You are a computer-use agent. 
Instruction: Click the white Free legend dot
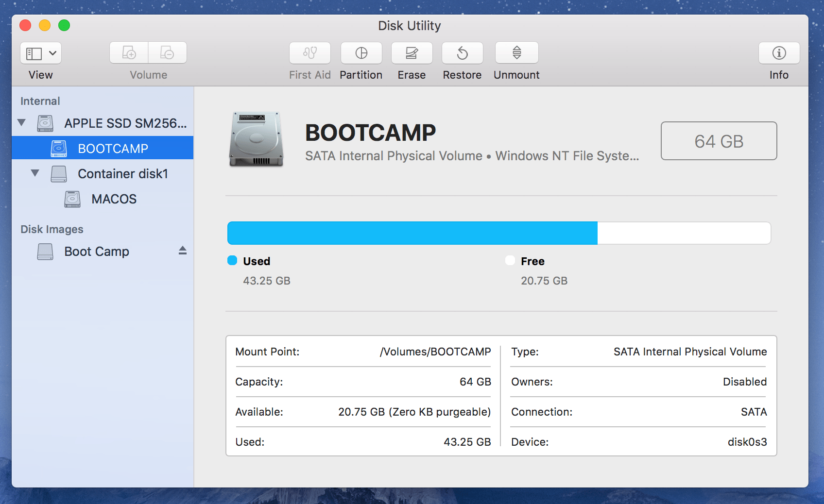510,261
